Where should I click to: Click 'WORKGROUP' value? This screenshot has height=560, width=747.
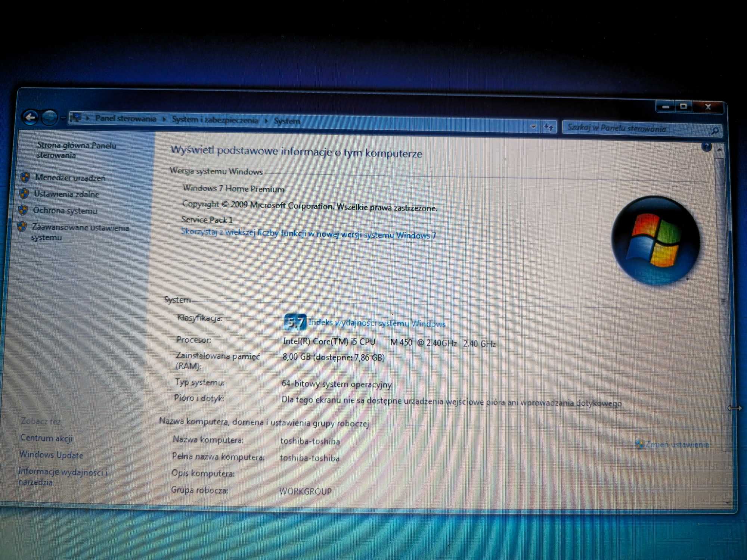(x=305, y=491)
